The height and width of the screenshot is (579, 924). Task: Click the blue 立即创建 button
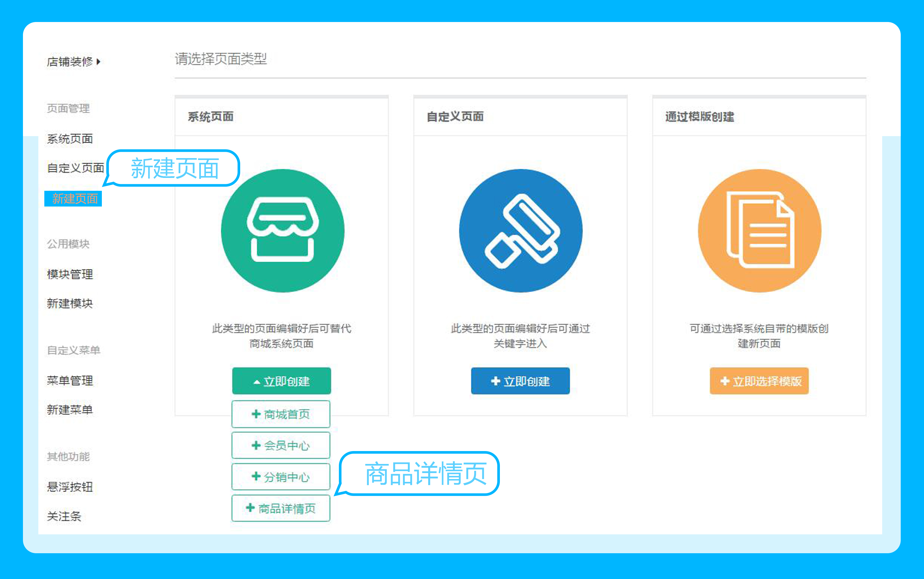pyautogui.click(x=520, y=381)
